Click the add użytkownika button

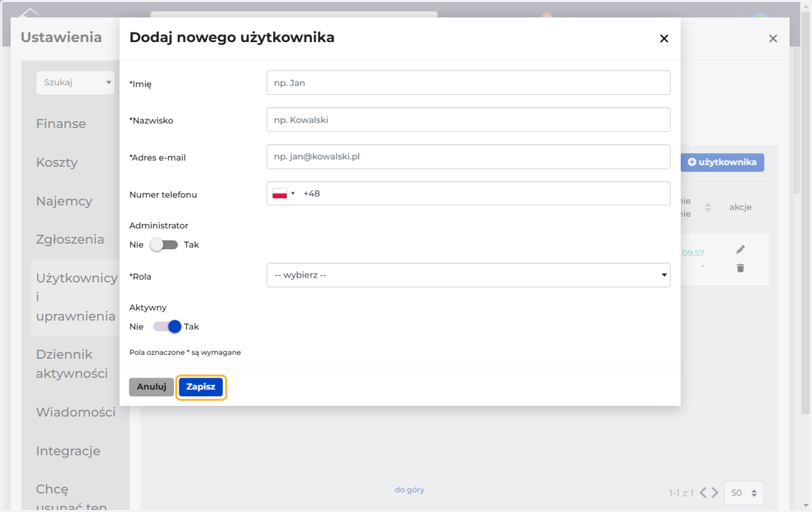tap(722, 163)
